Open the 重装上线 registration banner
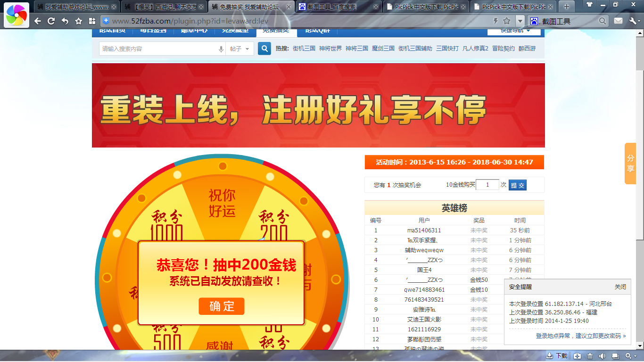 coord(318,105)
